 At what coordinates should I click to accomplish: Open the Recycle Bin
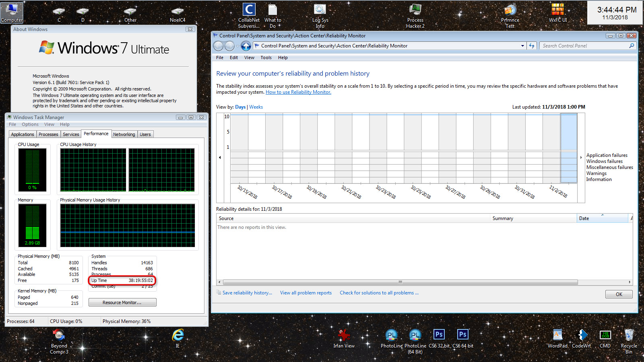[629, 335]
